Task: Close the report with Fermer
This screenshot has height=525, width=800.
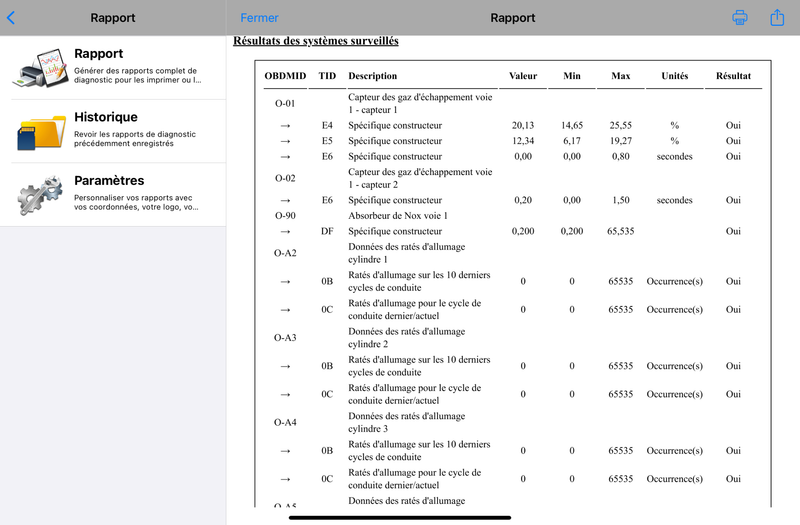Action: (x=259, y=18)
